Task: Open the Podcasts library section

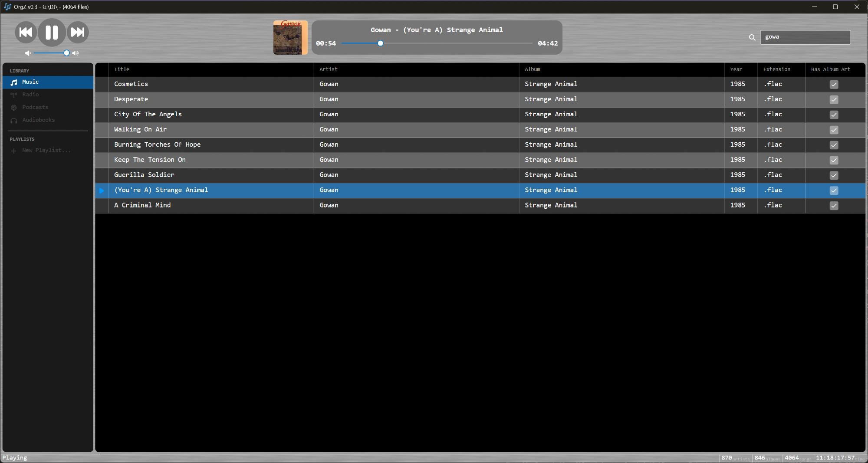Action: tap(35, 108)
